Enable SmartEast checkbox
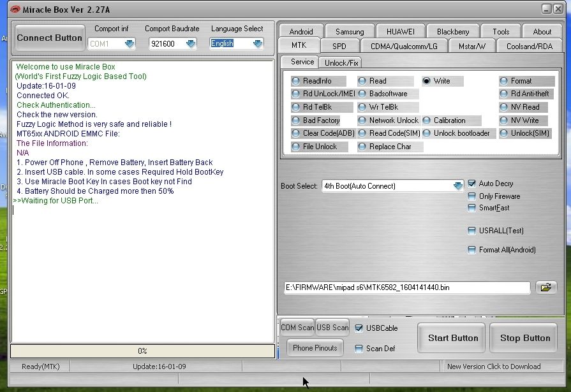This screenshot has height=392, width=571. [x=471, y=208]
